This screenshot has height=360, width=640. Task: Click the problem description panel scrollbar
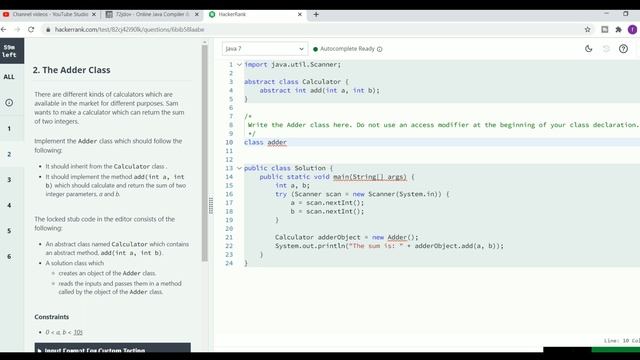click(204, 153)
